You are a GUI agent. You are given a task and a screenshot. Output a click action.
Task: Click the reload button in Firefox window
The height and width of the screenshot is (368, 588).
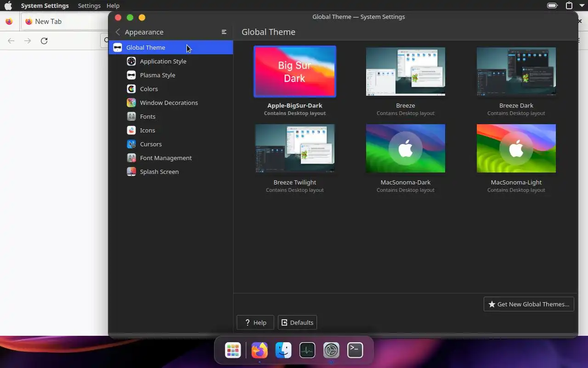point(44,41)
